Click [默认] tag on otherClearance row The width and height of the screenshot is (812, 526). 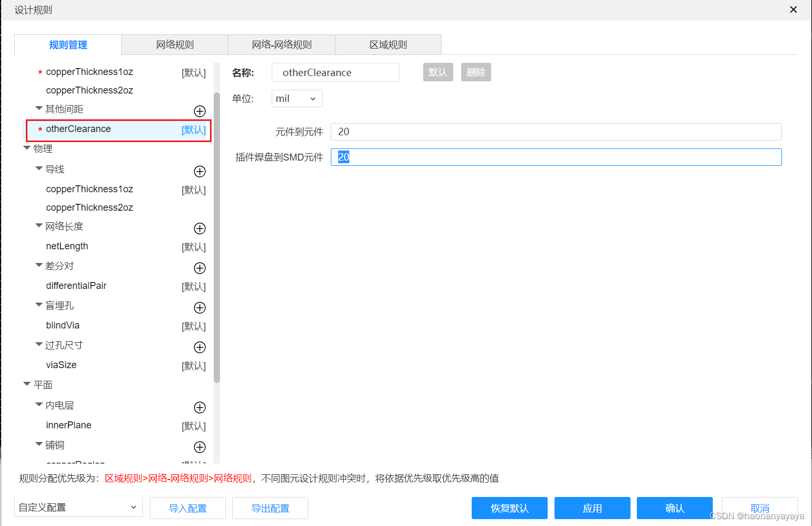pos(194,130)
